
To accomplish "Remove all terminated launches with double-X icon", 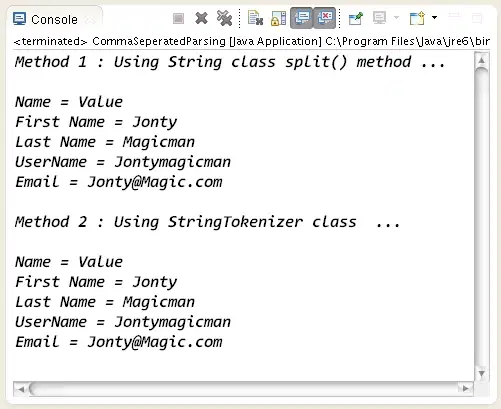I will point(224,18).
